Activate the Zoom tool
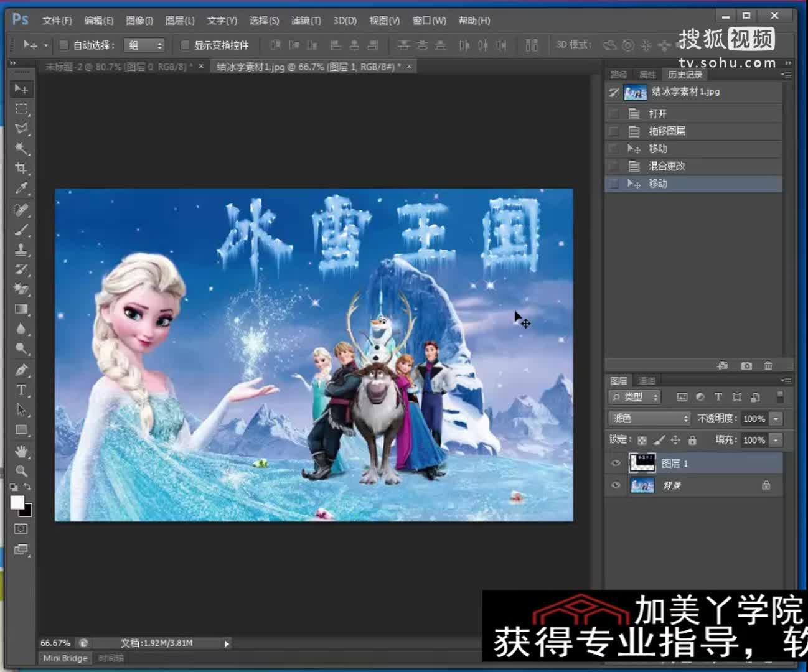Viewport: 808px width, 672px height. pyautogui.click(x=21, y=469)
